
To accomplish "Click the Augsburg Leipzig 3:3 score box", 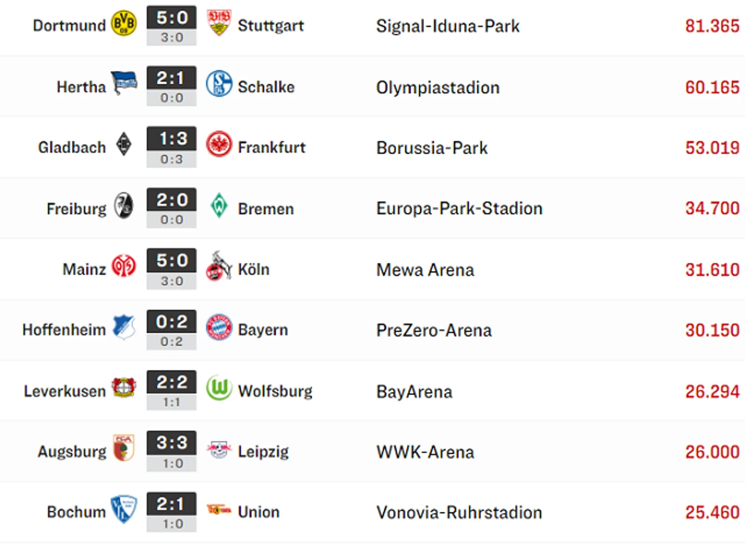I will pyautogui.click(x=171, y=443).
